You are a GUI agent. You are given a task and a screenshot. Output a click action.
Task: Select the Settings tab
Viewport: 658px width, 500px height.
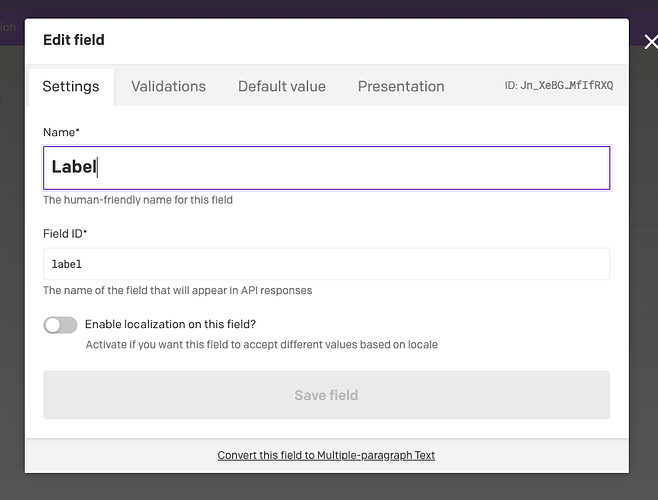tap(70, 87)
